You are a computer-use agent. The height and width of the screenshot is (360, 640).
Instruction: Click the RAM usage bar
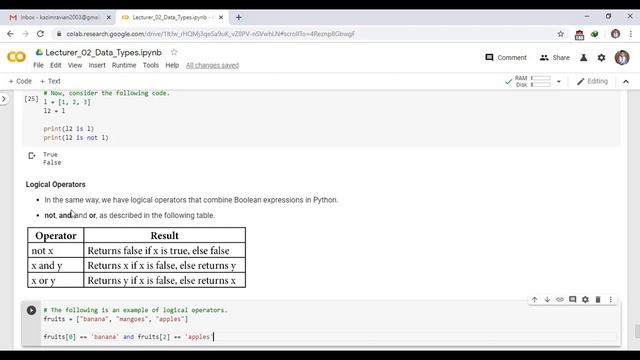[x=541, y=78]
